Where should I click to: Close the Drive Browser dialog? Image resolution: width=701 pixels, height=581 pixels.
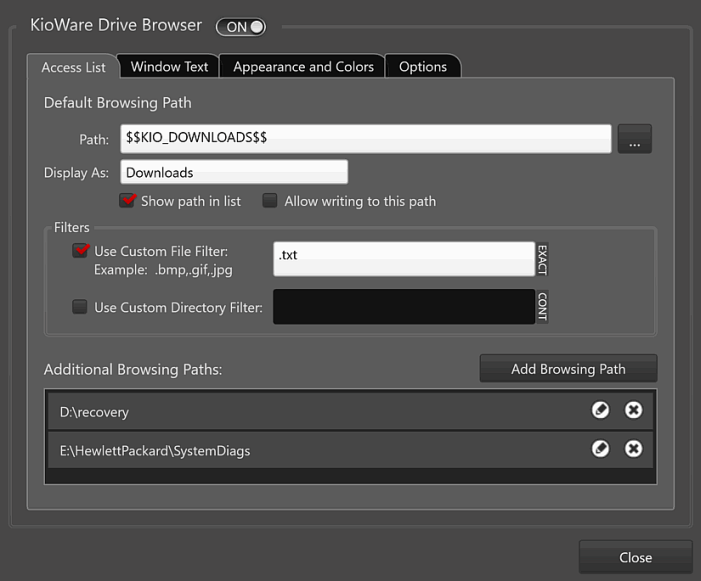(x=635, y=557)
